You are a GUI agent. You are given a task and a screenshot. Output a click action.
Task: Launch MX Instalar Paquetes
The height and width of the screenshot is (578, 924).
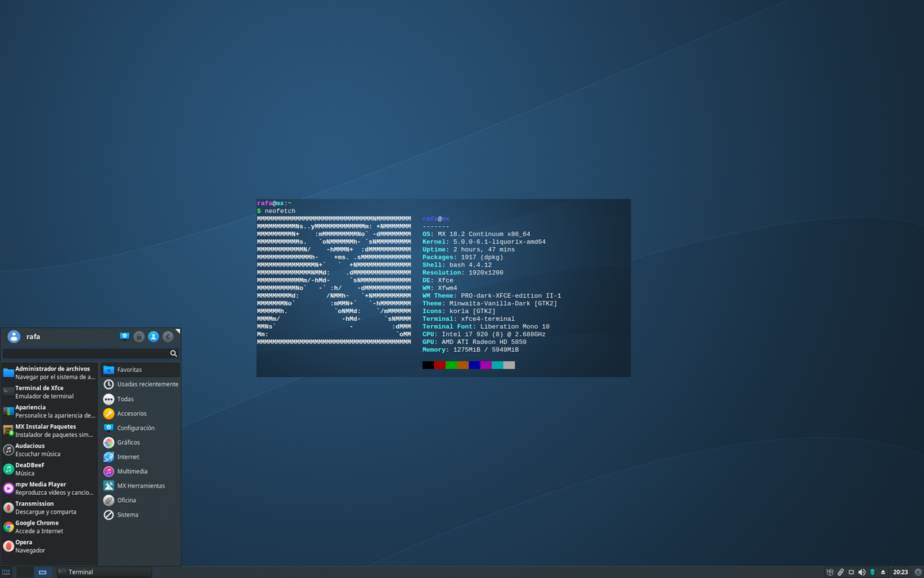(49, 431)
